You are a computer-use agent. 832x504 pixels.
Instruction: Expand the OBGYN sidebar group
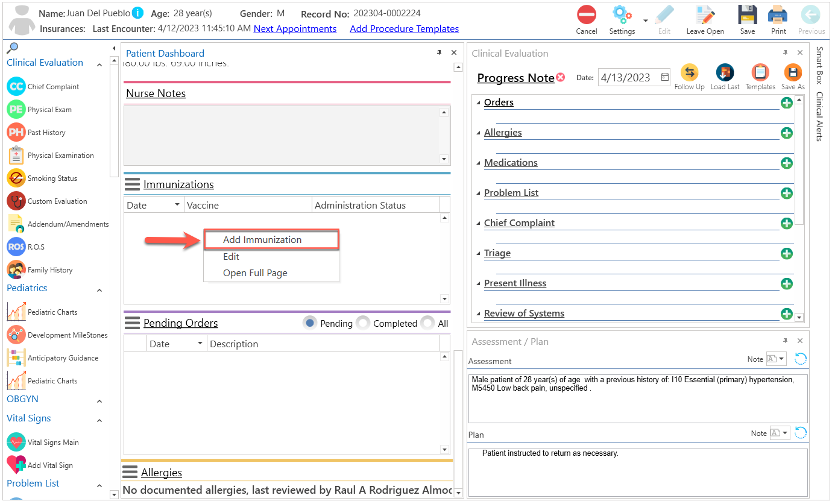tap(99, 402)
